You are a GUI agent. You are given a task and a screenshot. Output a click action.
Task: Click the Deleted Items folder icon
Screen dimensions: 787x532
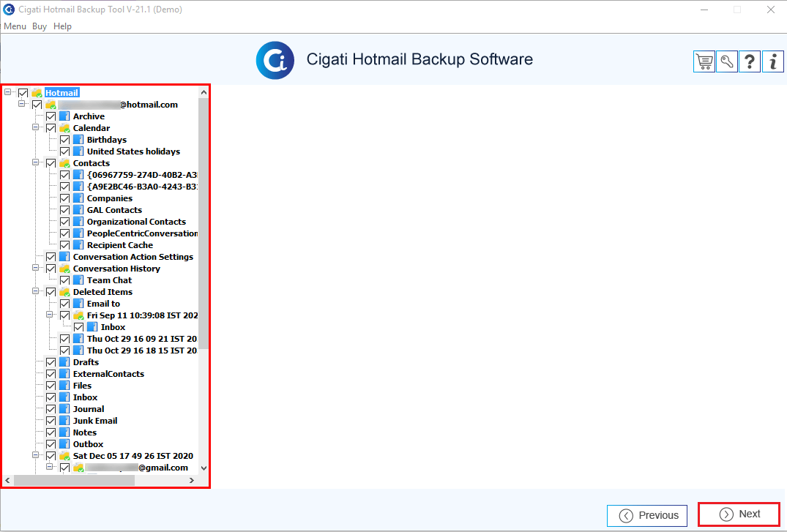(x=64, y=291)
